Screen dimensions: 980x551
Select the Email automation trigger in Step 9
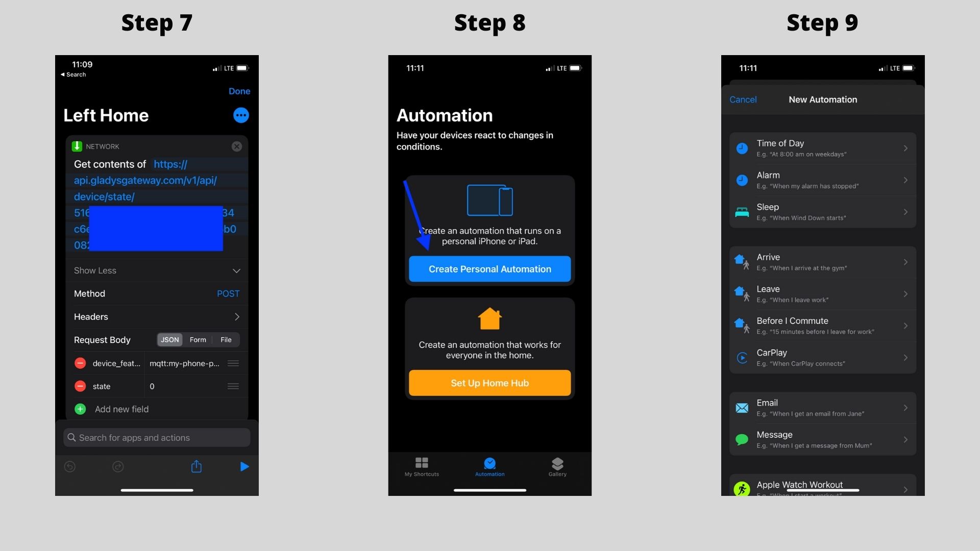pos(822,407)
